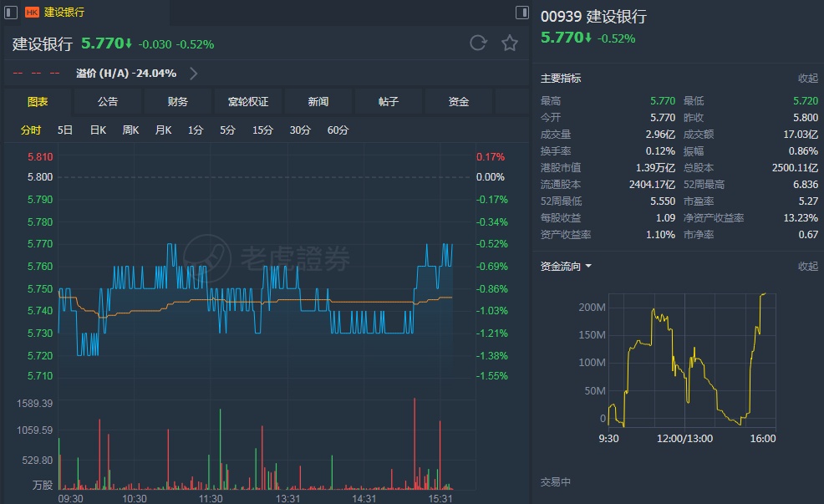Select the 月K chart period
This screenshot has width=824, height=504.
(x=164, y=130)
